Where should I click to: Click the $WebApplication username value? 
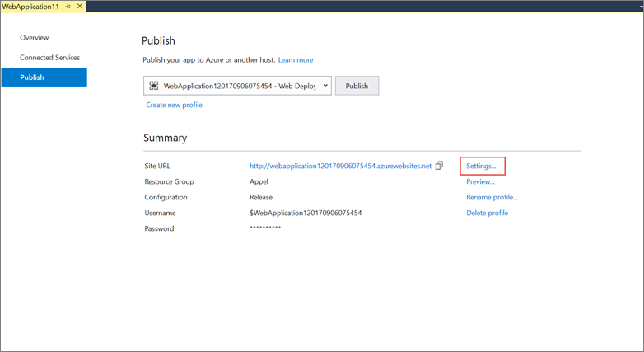[306, 213]
